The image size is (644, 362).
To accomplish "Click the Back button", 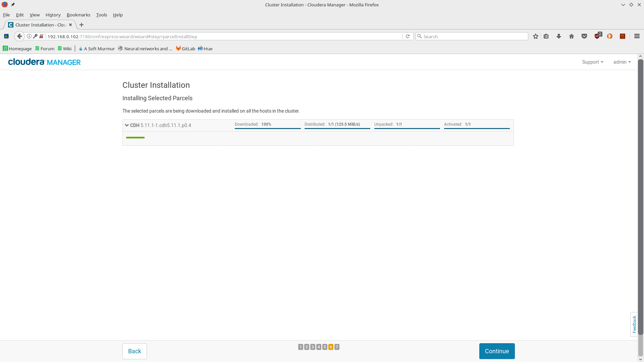I will [135, 351].
